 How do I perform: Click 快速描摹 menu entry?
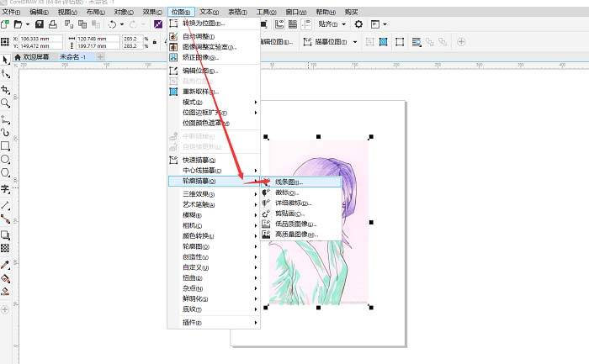tap(199, 160)
